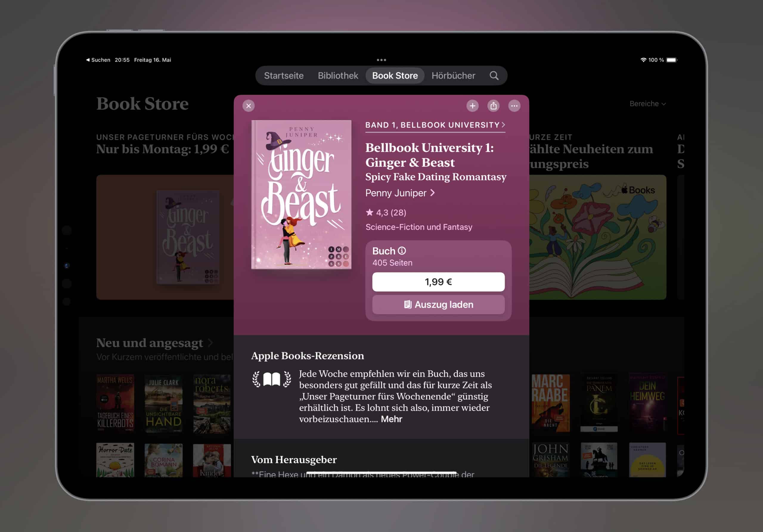This screenshot has width=763, height=532.
Task: Open the Panem book cover
Action: [x=599, y=403]
